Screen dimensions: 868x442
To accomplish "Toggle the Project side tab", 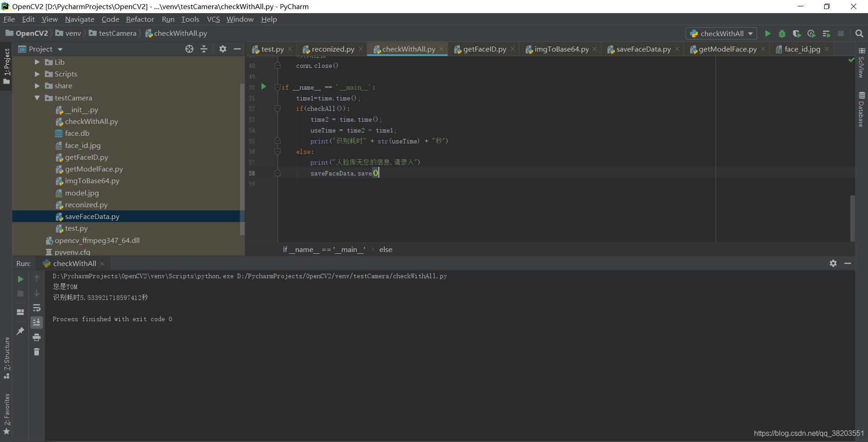I will (6, 66).
